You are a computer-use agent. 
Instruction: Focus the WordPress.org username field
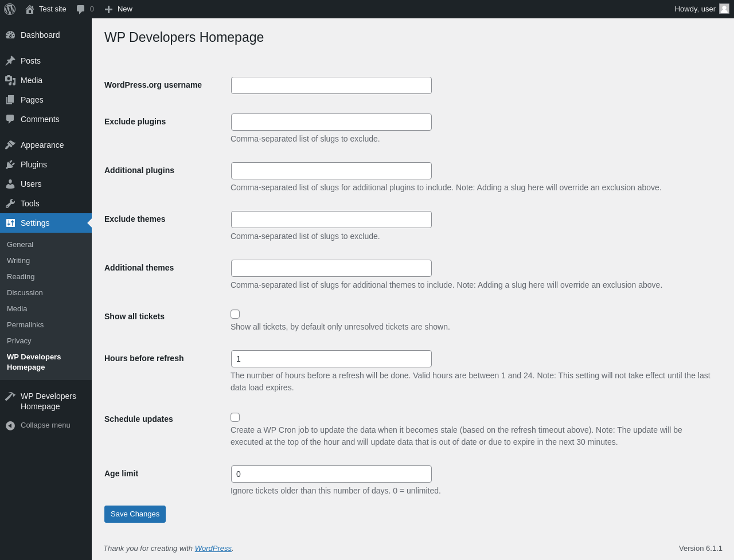[331, 85]
